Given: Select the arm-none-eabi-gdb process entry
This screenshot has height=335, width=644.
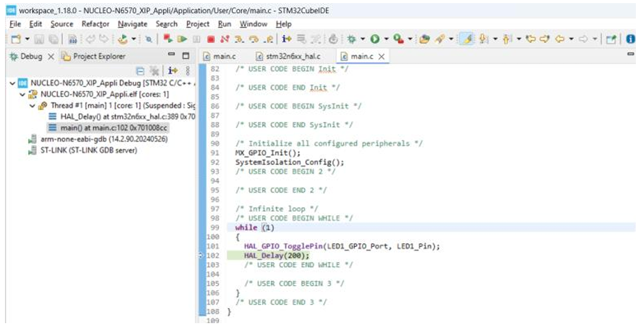Looking at the screenshot, I should point(98,139).
